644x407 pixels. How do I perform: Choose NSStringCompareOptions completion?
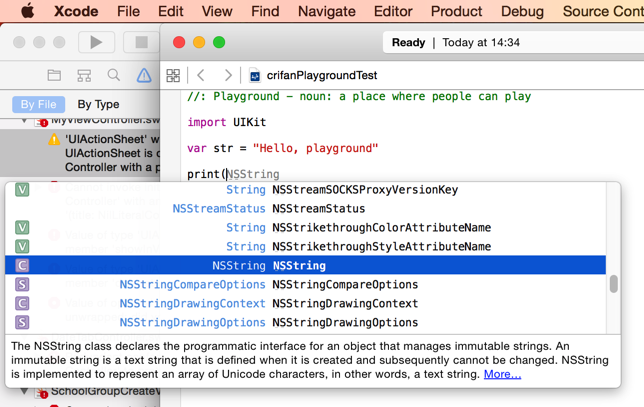pyautogui.click(x=306, y=284)
